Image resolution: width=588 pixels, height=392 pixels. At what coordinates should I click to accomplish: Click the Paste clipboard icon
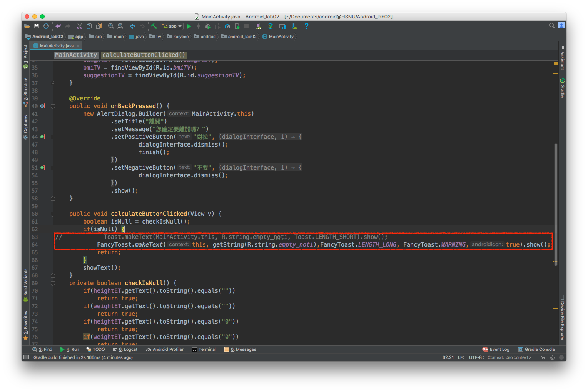click(99, 27)
